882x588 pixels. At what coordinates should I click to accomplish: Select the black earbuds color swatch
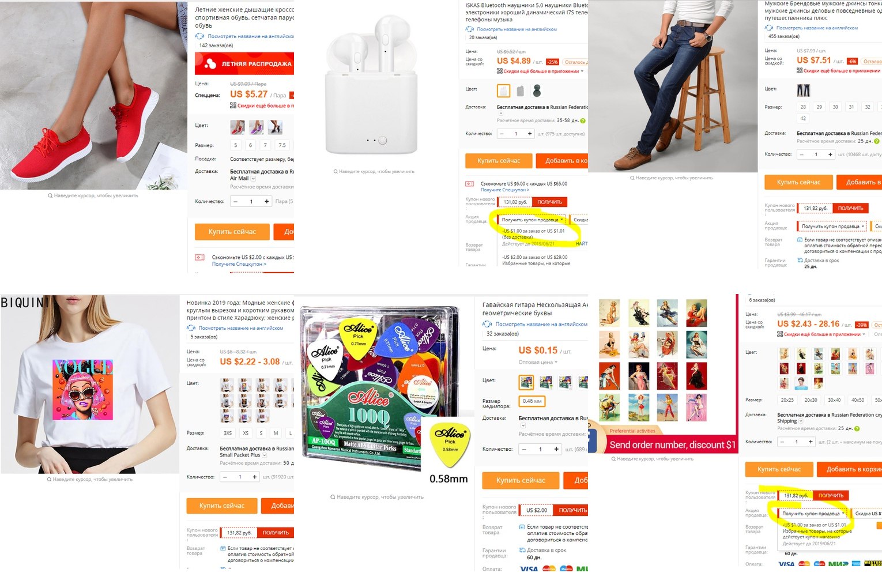[x=537, y=91]
